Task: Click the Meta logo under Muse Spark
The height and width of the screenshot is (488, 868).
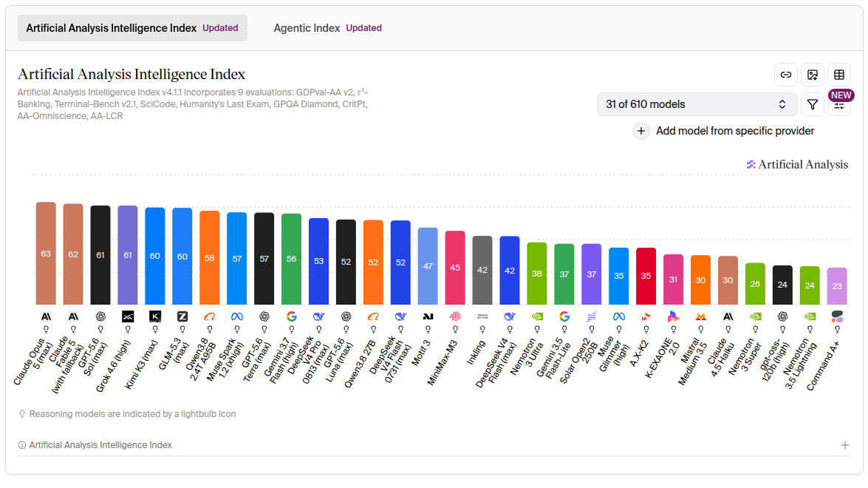Action: pyautogui.click(x=237, y=316)
